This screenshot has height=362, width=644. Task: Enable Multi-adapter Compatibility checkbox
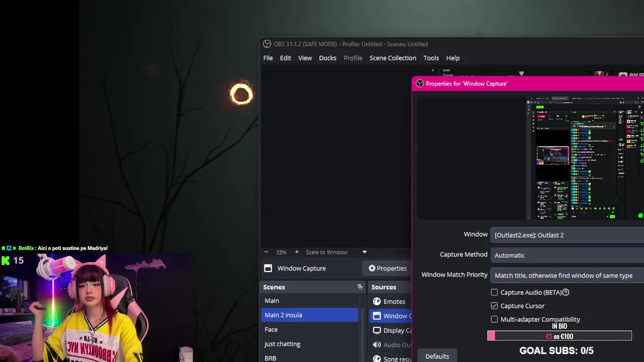tap(494, 319)
